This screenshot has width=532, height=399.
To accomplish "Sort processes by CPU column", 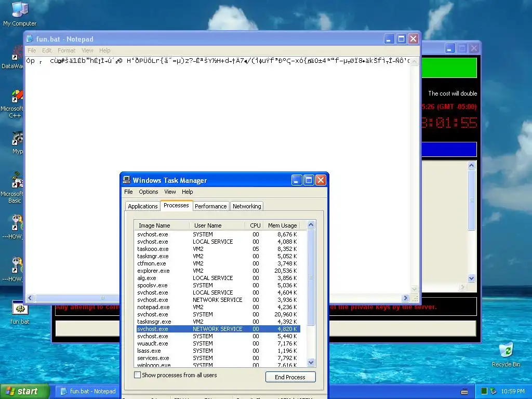I will (255, 225).
